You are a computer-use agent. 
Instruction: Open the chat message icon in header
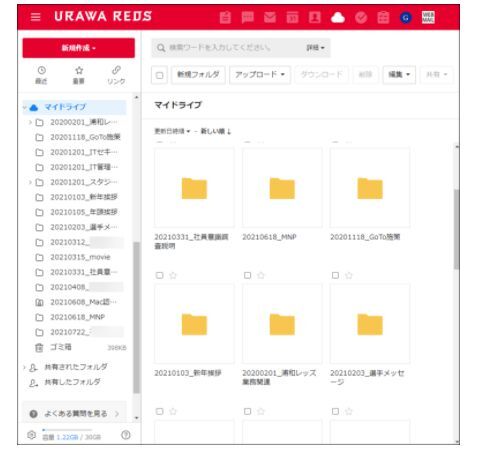[x=247, y=17]
